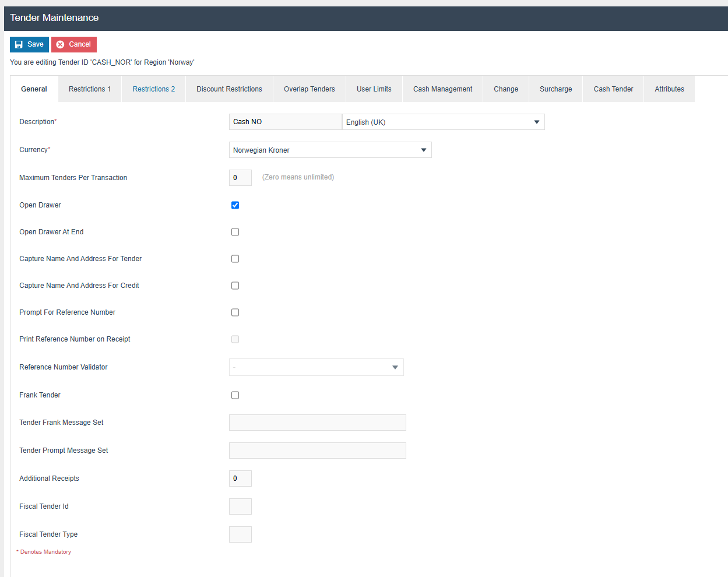This screenshot has width=728, height=577.
Task: Switch to the Restrictions 1 tab
Action: 90,89
